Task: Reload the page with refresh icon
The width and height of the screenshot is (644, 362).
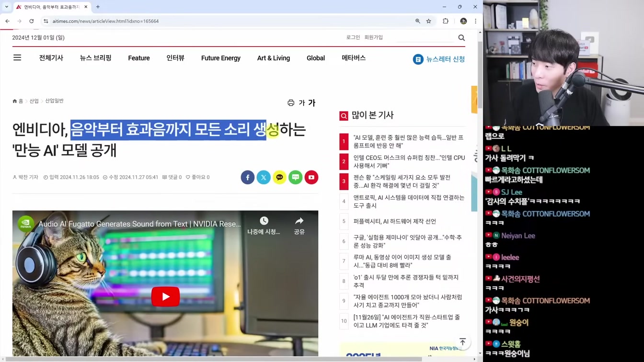Action: pos(32,21)
